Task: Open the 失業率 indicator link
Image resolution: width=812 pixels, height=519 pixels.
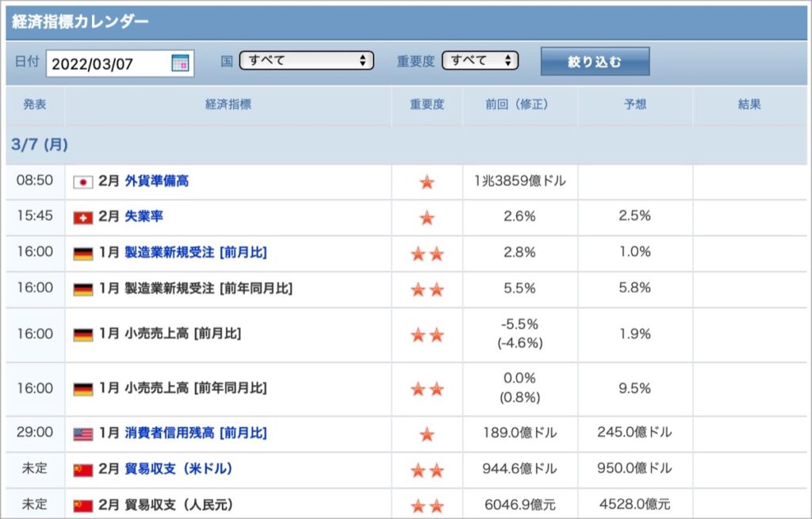Action: 144,216
